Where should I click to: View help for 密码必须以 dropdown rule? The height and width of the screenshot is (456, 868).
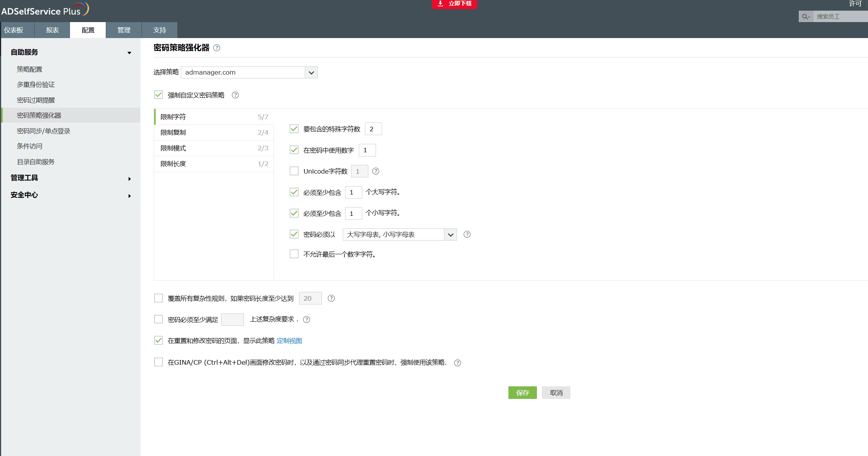tap(467, 234)
